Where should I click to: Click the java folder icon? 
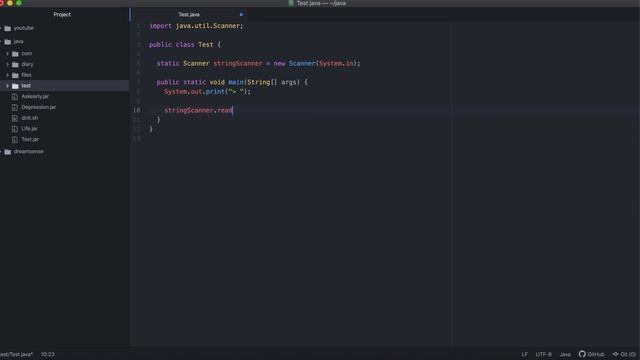click(x=8, y=42)
